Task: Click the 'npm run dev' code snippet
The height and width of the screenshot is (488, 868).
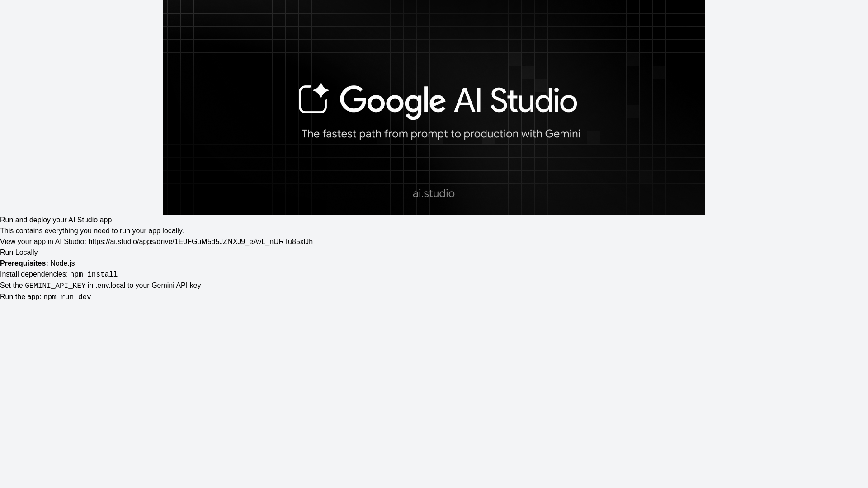Action: (x=67, y=297)
